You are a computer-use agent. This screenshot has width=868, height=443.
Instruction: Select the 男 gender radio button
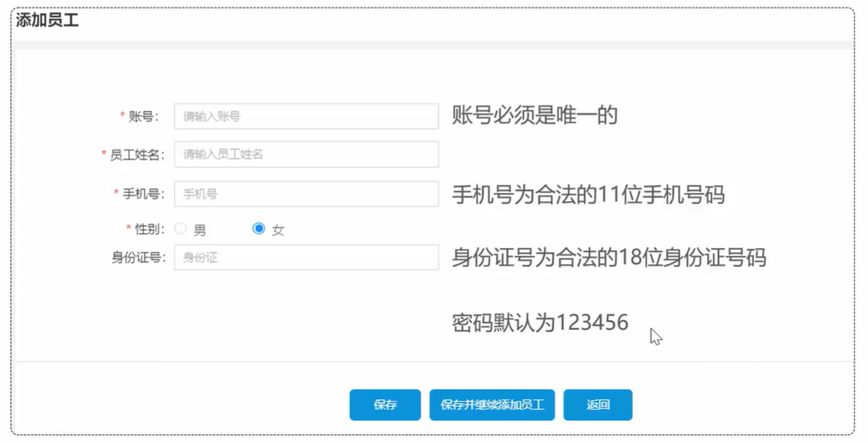pos(180,229)
